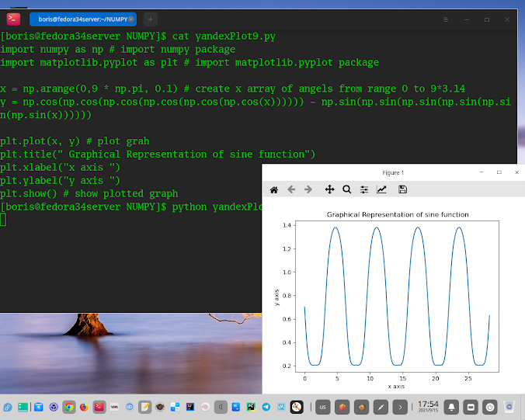Open Firefox from the dock

(84, 407)
